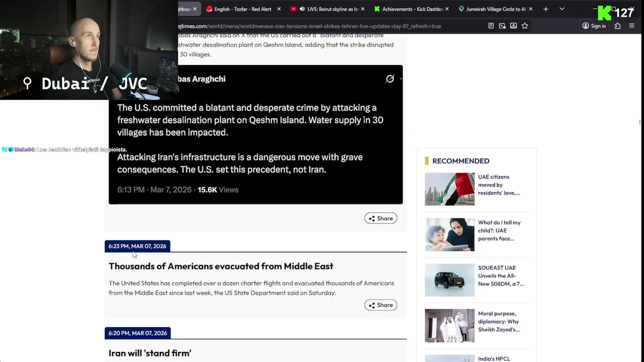Click the 6:20 PM, MAR 07, 2026 timestamp label
This screenshot has height=362, width=644.
[x=138, y=333]
